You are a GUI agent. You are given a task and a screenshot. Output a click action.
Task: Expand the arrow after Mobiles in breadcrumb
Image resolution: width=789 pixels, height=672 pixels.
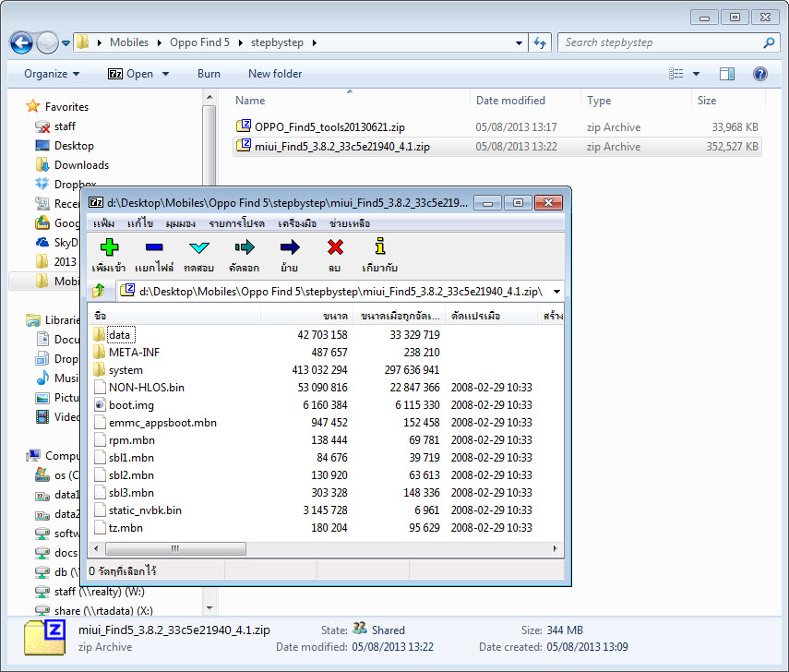click(x=160, y=42)
